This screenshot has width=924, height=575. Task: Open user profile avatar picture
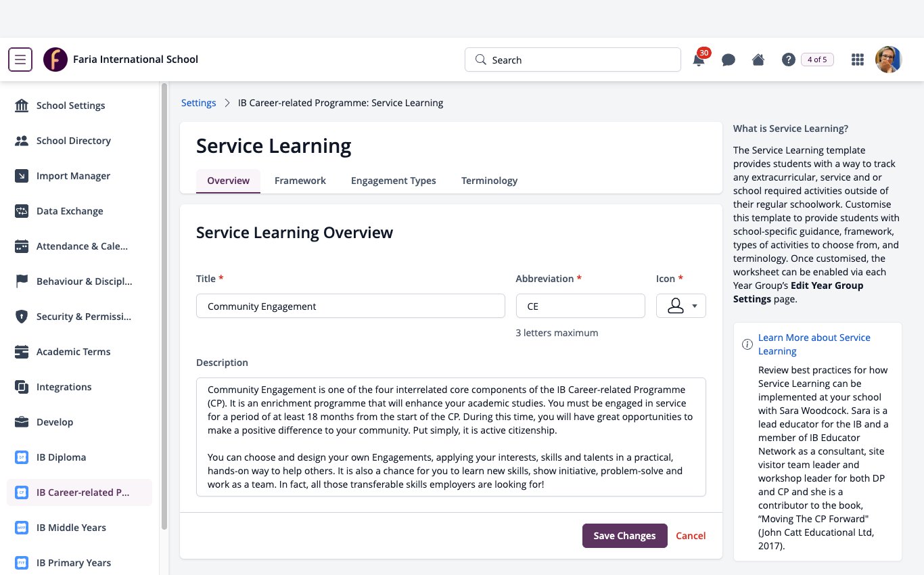click(889, 60)
